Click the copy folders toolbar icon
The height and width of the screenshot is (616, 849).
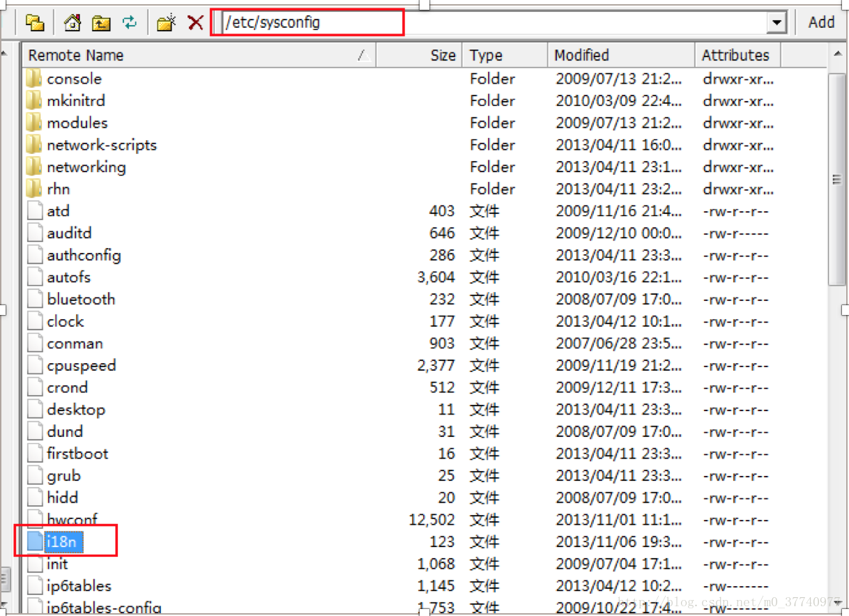[x=35, y=22]
